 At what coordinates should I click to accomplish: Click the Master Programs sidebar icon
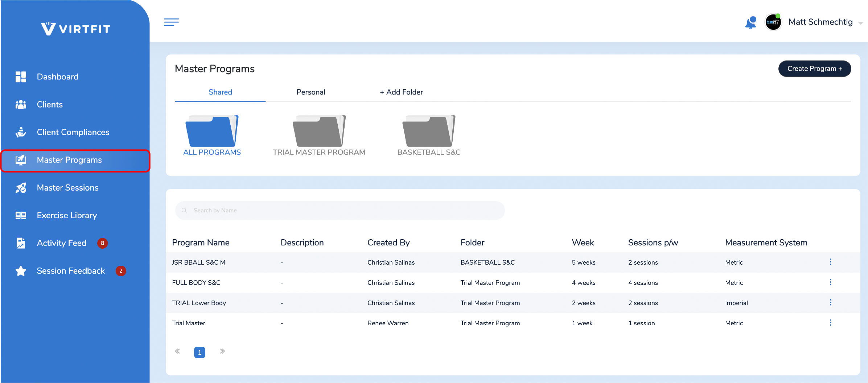point(21,160)
